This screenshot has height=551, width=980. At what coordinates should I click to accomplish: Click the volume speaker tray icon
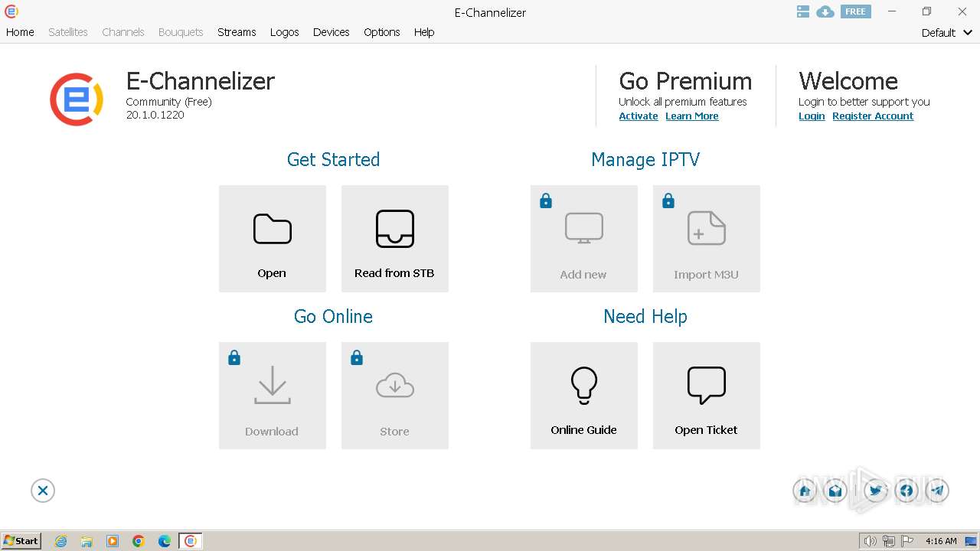point(871,541)
